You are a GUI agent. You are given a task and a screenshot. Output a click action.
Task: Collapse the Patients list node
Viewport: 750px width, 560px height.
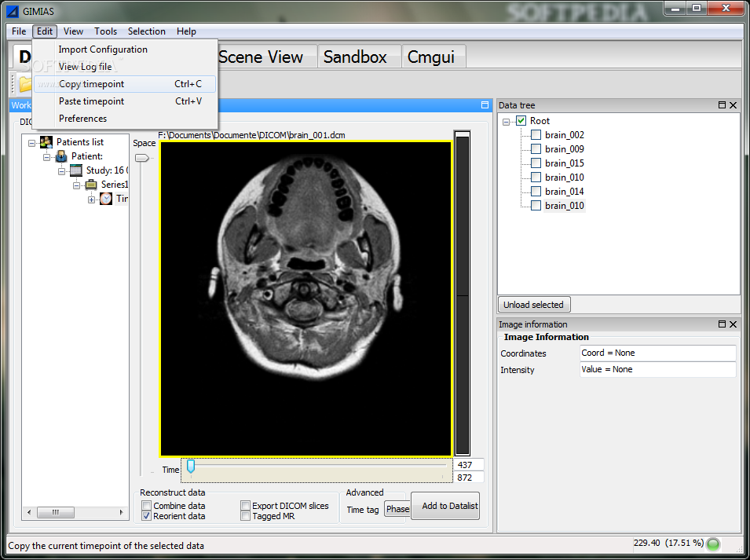(31, 143)
